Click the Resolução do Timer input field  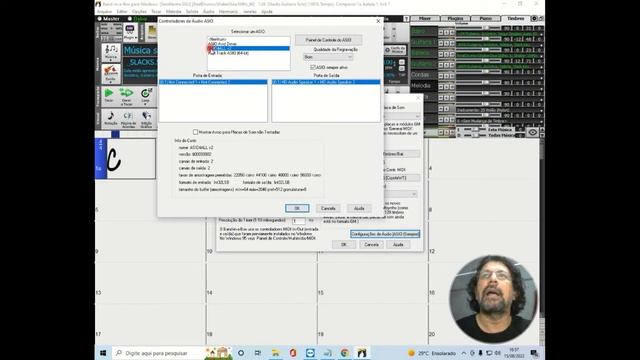point(298,220)
